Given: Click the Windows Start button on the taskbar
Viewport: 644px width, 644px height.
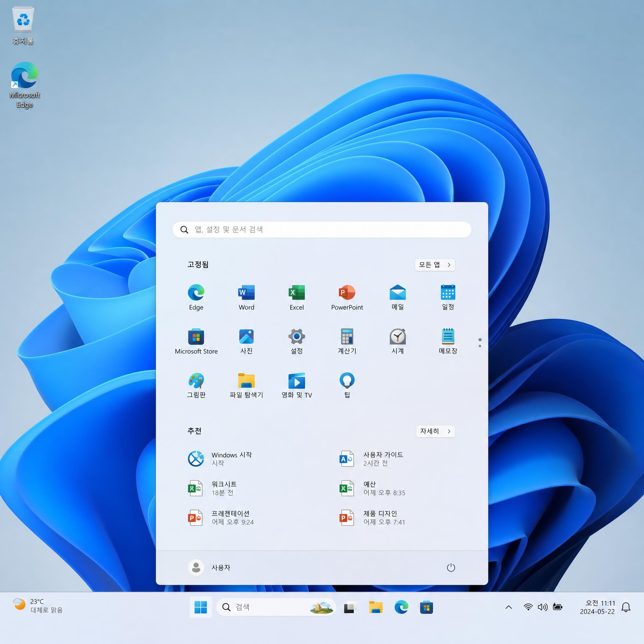Looking at the screenshot, I should pos(200,607).
